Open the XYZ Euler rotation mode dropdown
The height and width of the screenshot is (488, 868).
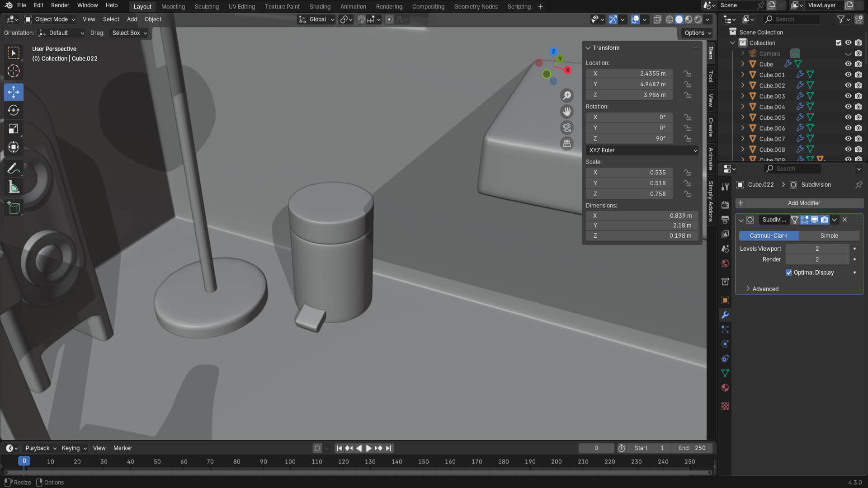(642, 150)
